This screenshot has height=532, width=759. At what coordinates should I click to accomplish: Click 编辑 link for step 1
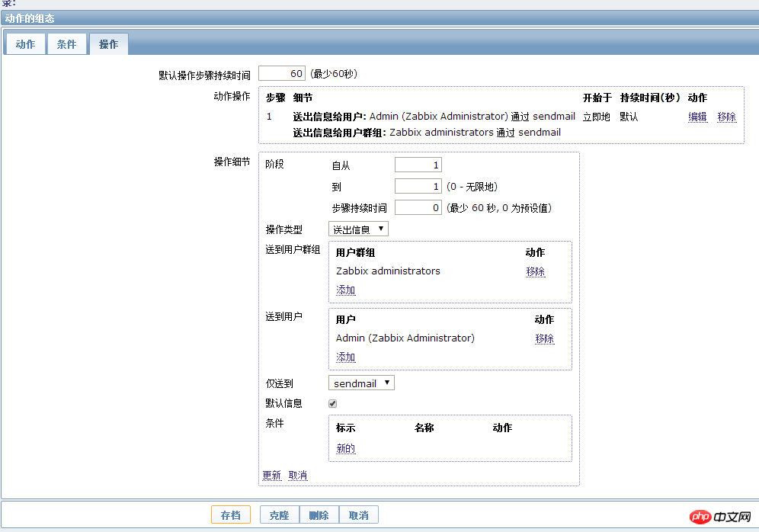697,117
